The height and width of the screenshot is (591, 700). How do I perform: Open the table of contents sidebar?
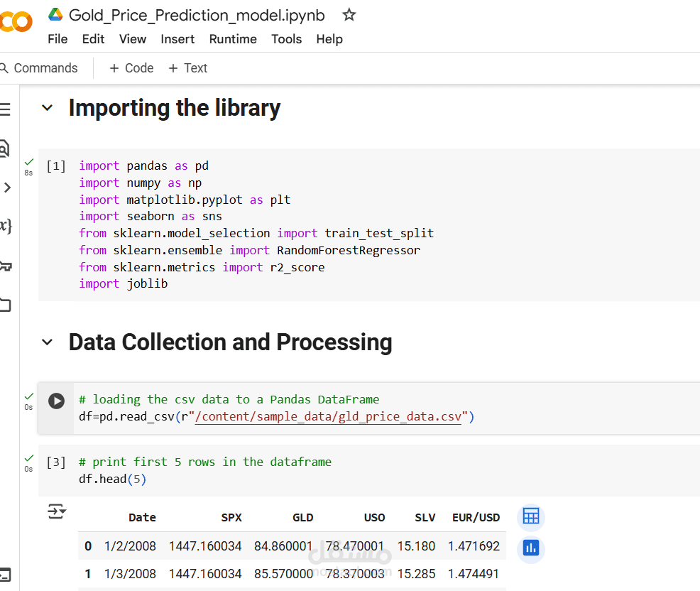(x=5, y=109)
